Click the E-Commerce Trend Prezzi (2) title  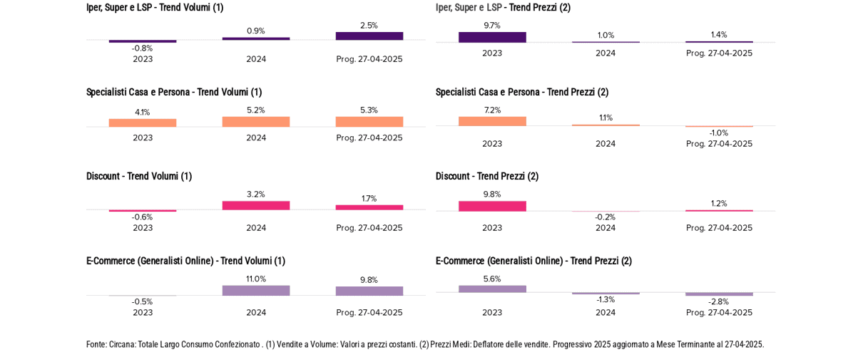pyautogui.click(x=533, y=261)
